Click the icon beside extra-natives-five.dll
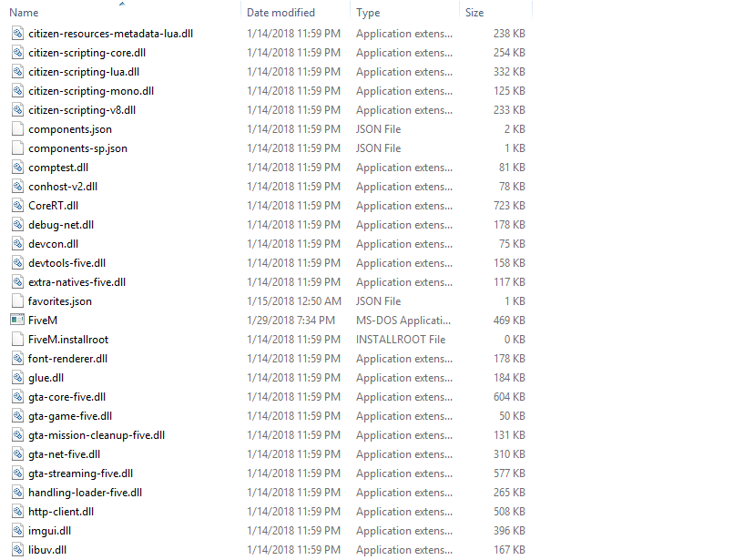 (17, 282)
